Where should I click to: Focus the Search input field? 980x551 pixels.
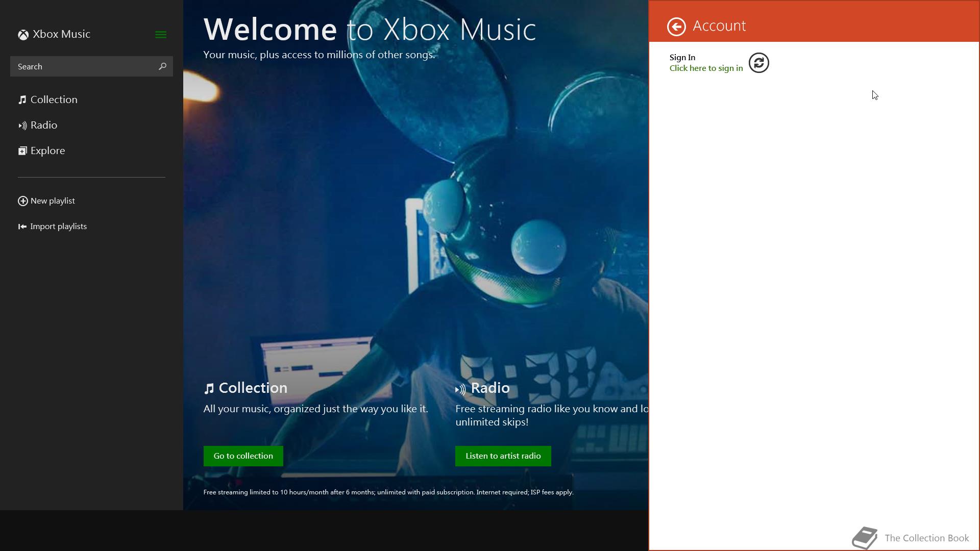[91, 66]
